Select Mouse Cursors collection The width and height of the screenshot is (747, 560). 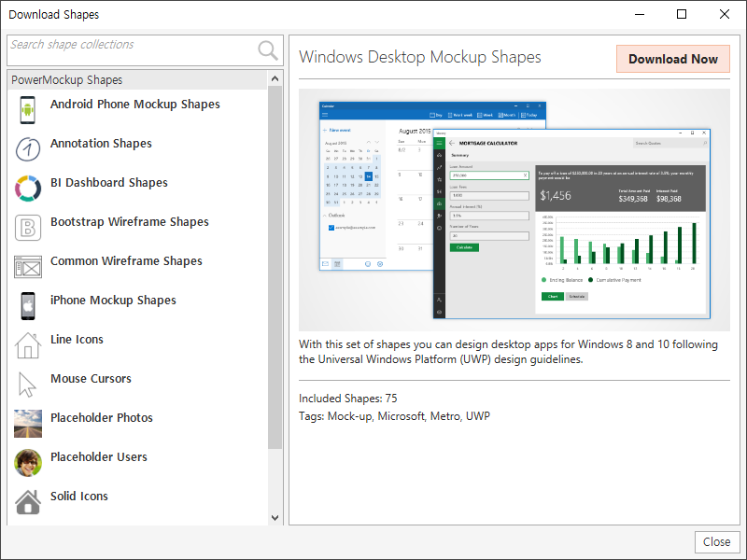[137, 385]
